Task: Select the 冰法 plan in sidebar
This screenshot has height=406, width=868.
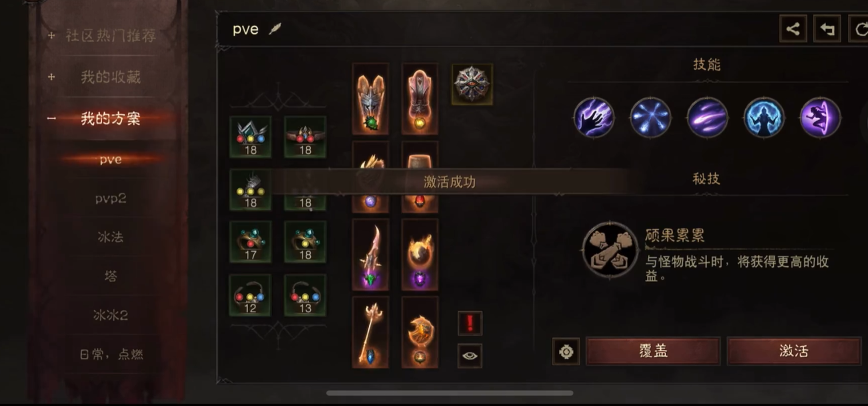Action: [110, 237]
